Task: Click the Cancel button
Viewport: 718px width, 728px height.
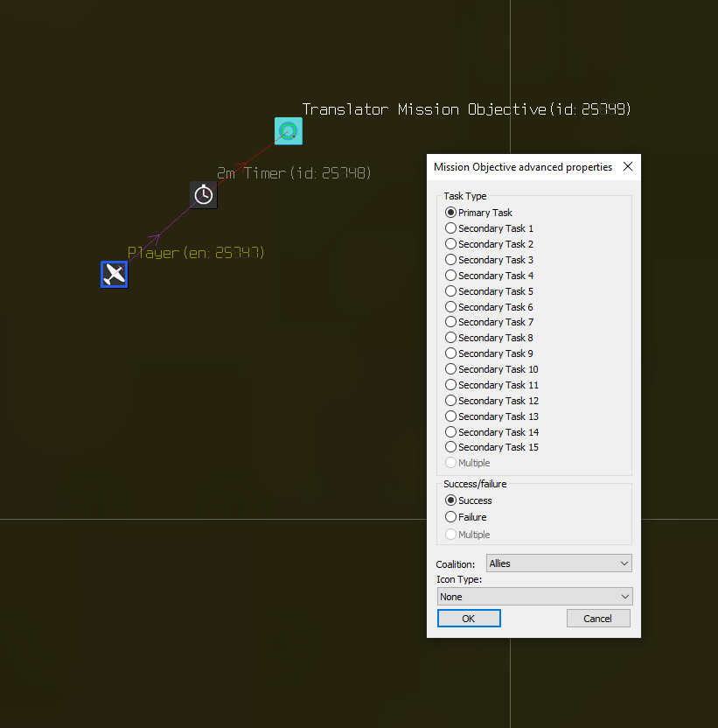Action: pyautogui.click(x=597, y=619)
